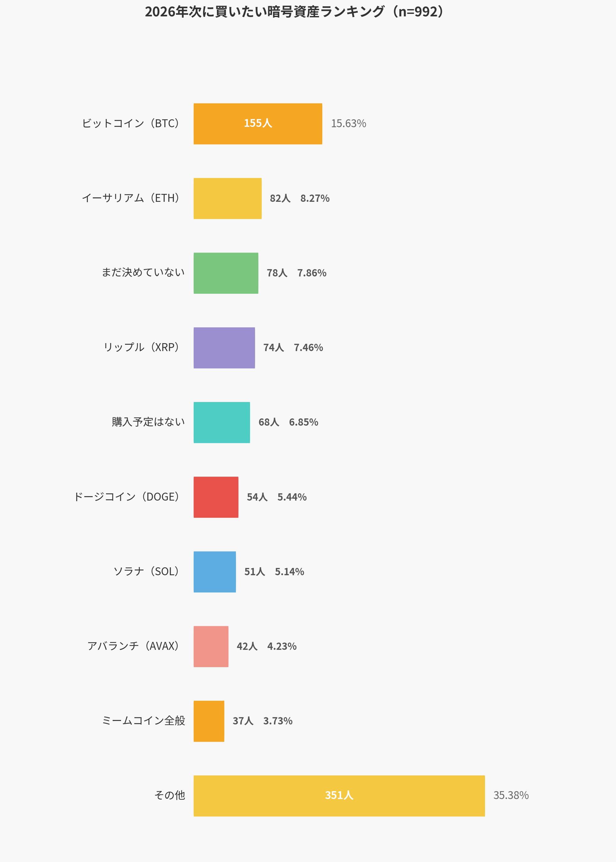Click the yellow イーサリアム(ETH) bar
The height and width of the screenshot is (862, 616).
[x=227, y=198]
